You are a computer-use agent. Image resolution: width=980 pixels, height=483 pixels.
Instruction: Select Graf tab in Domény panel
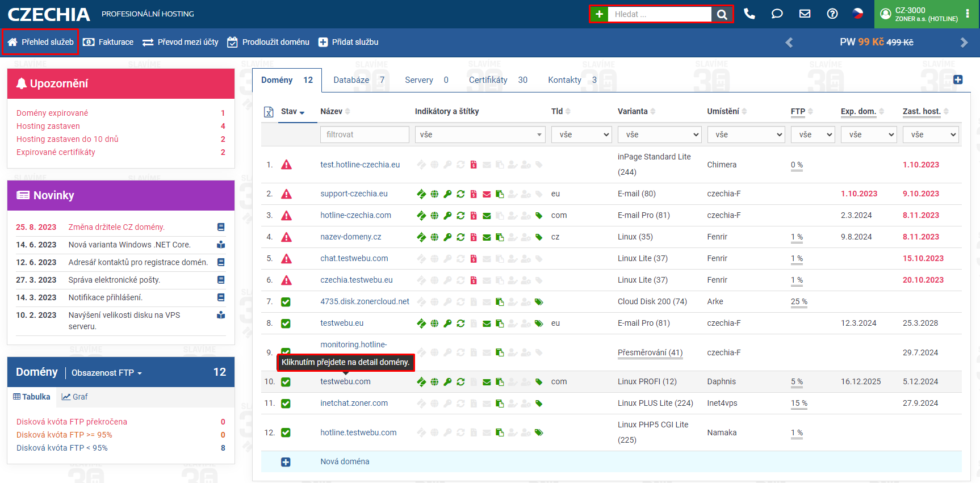coord(74,397)
